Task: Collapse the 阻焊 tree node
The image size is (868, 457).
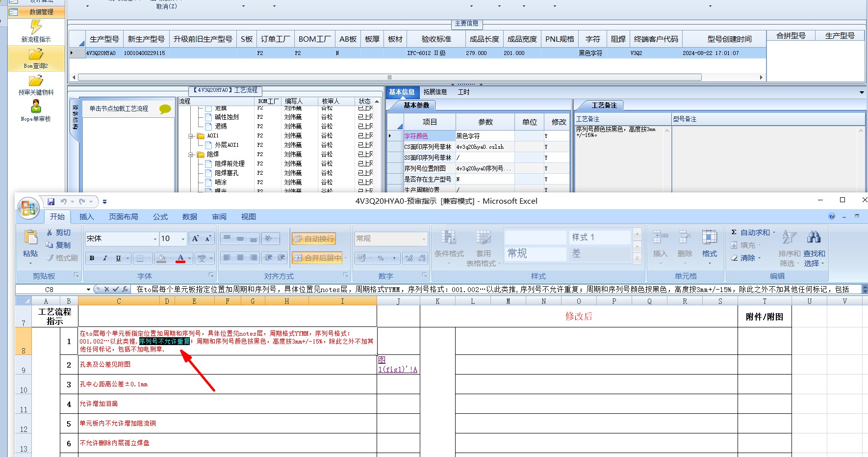Action: pos(191,155)
